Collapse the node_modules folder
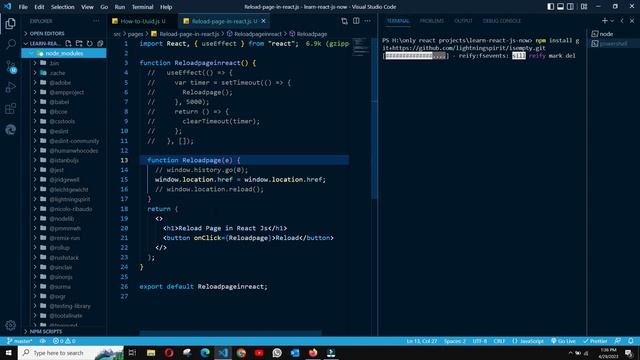The image size is (640, 360). tap(64, 53)
